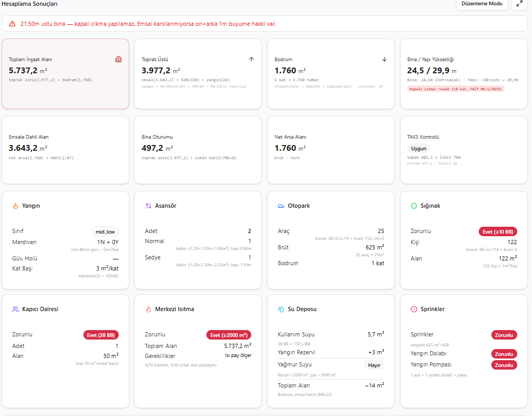Click the 3.977,2 m² Toprak Üstü value
The image size is (532, 416).
161,71
